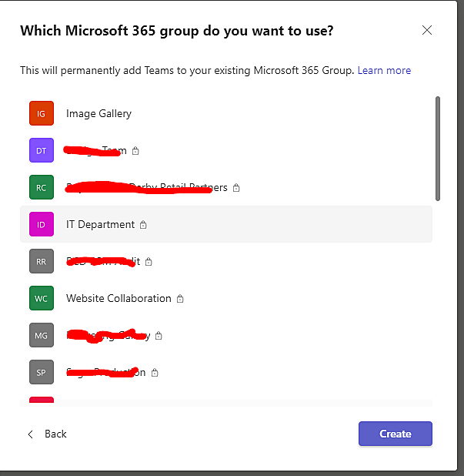Choose Website Collaboration group from list
This screenshot has width=464, height=476.
(119, 298)
